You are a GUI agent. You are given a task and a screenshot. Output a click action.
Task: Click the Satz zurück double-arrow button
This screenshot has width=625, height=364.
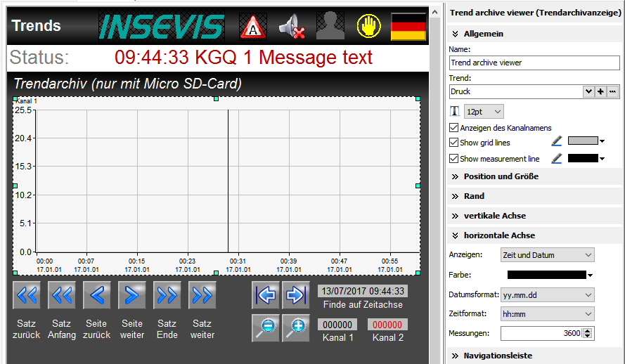27,296
